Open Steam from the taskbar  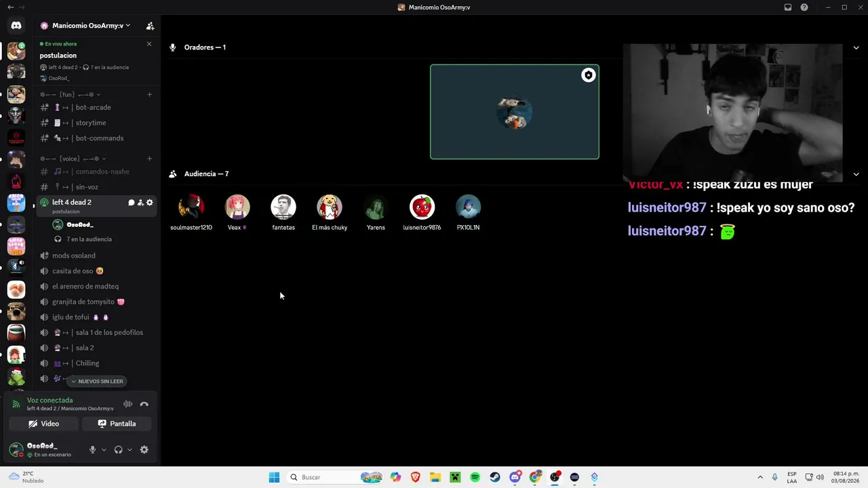(495, 477)
